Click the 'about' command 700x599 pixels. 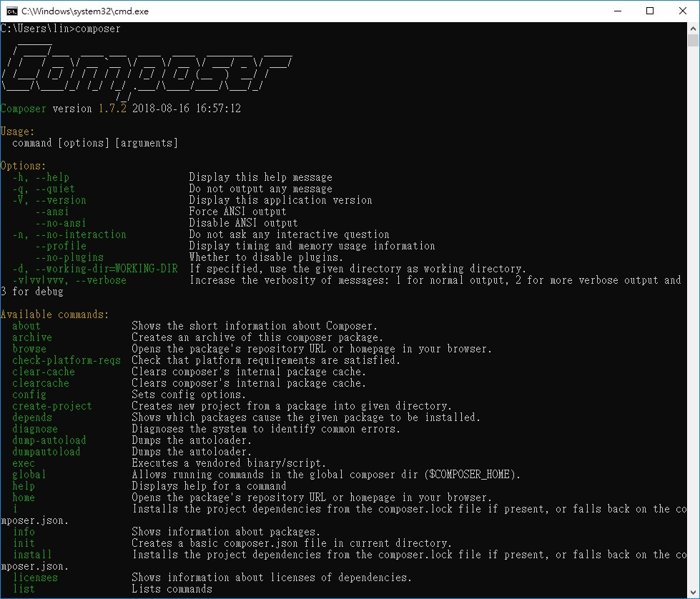click(x=26, y=326)
